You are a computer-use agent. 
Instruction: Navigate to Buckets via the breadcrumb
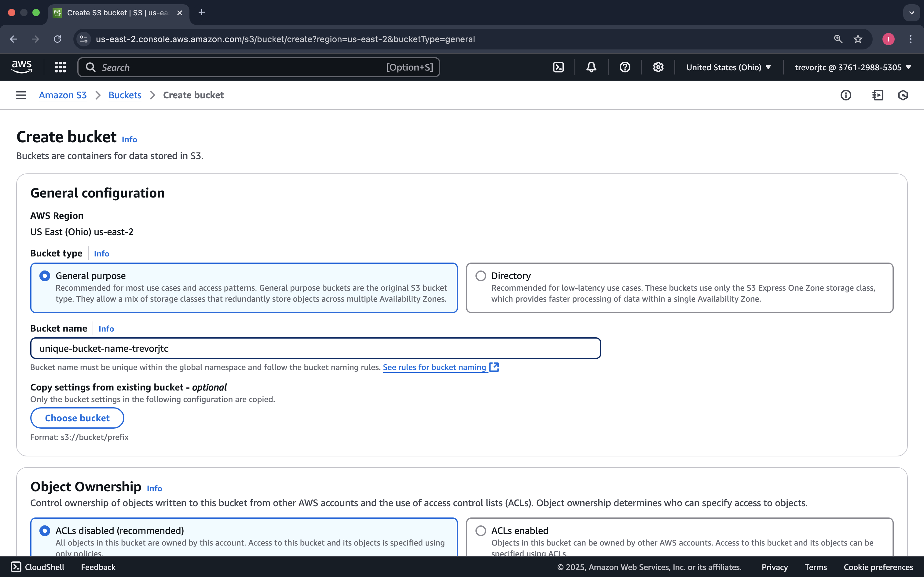tap(124, 95)
